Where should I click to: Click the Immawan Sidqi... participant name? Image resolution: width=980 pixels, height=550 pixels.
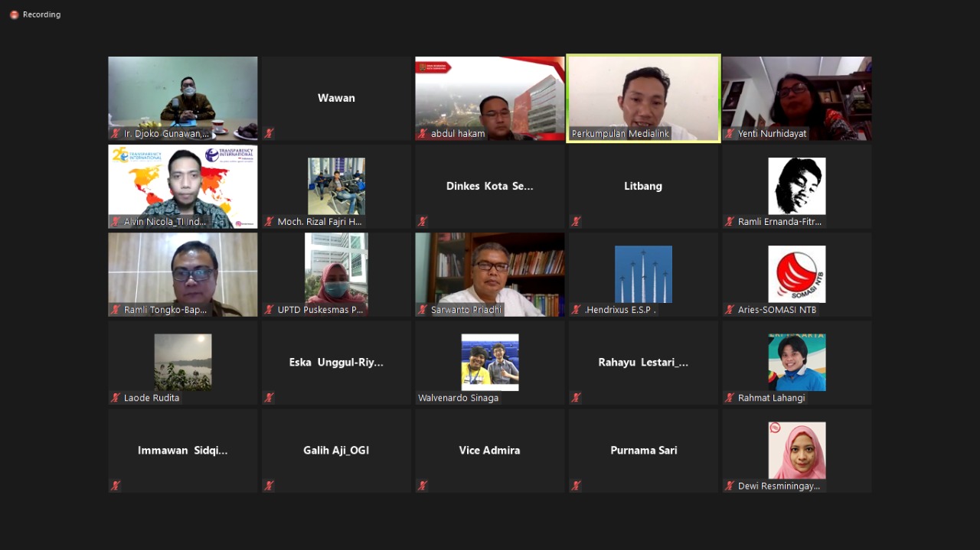coord(182,451)
